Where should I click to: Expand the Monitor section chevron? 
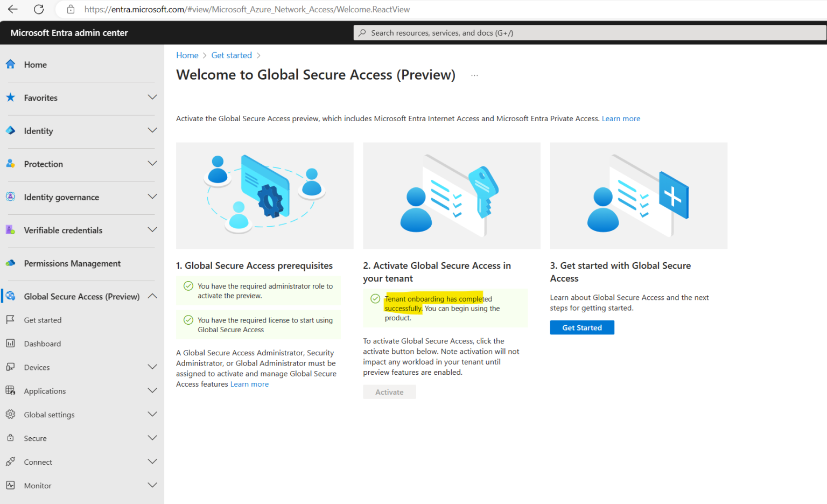pos(152,485)
